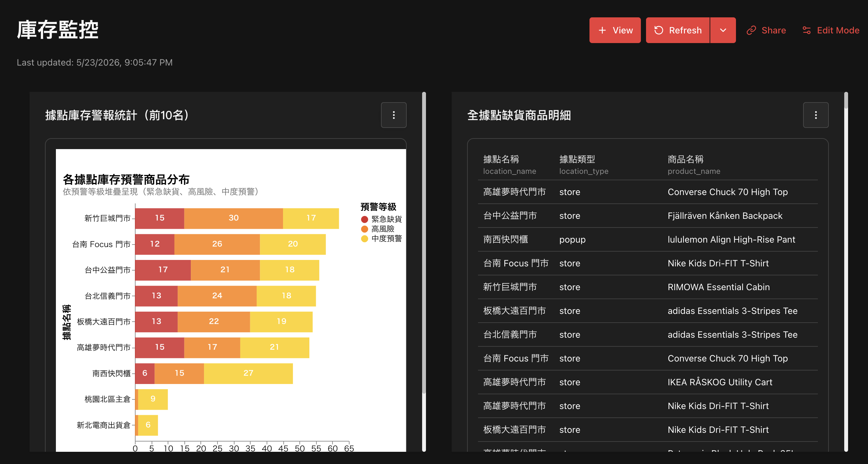The height and width of the screenshot is (464, 868).
Task: Open the Refresh dropdown arrow
Action: pos(723,30)
